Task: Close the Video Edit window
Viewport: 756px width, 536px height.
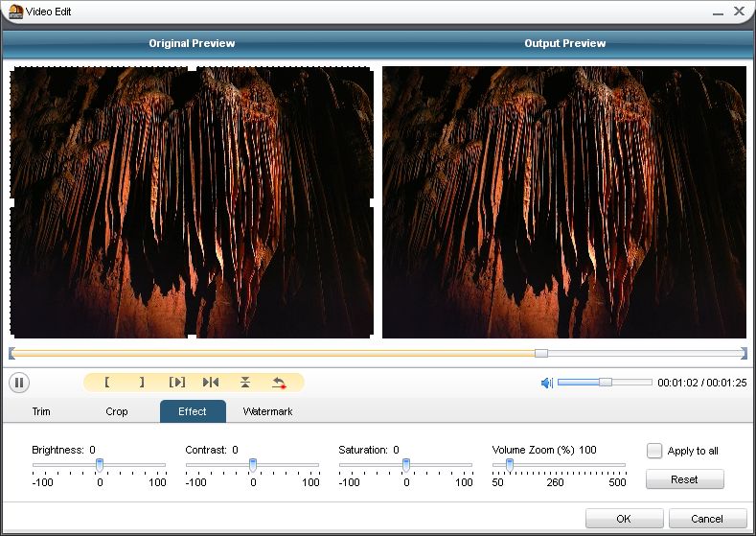Action: (x=739, y=11)
